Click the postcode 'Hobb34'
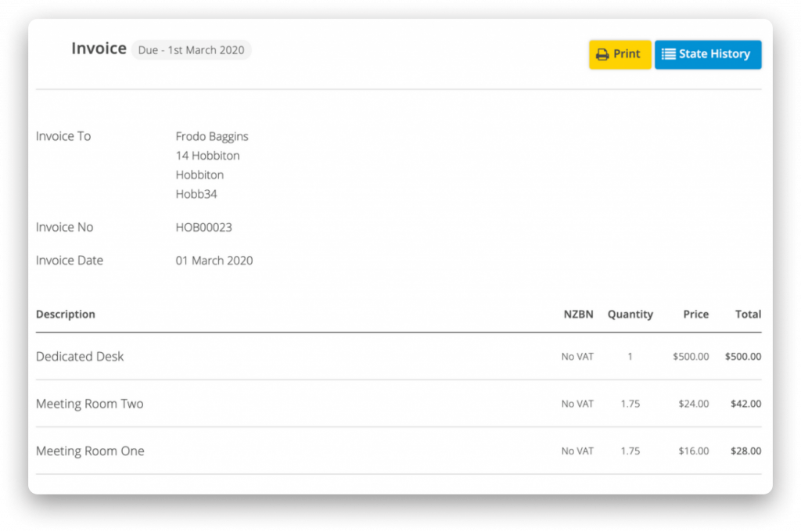Screen dimensions: 801x532 (196, 194)
